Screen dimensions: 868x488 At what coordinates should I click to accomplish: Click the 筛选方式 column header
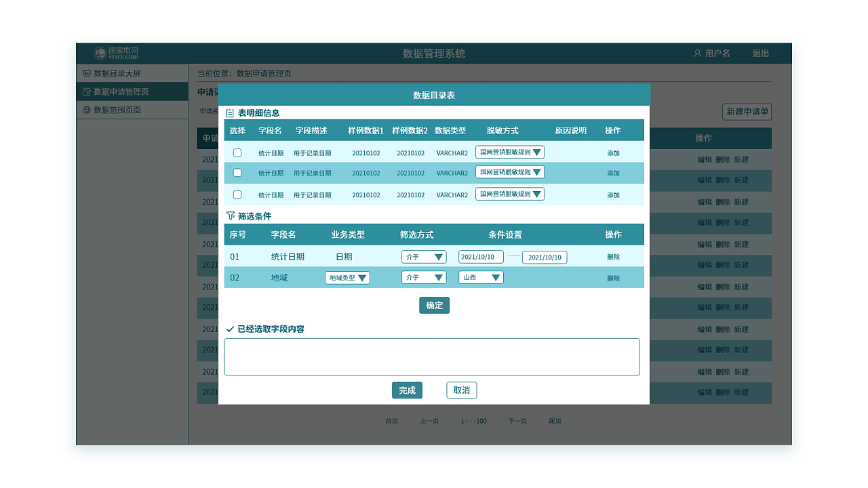[x=416, y=235]
